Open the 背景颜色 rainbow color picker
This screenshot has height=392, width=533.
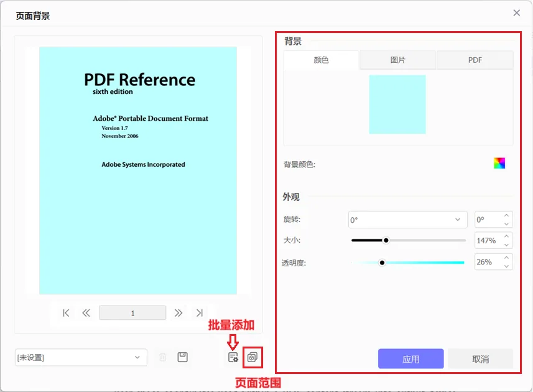[x=499, y=163]
